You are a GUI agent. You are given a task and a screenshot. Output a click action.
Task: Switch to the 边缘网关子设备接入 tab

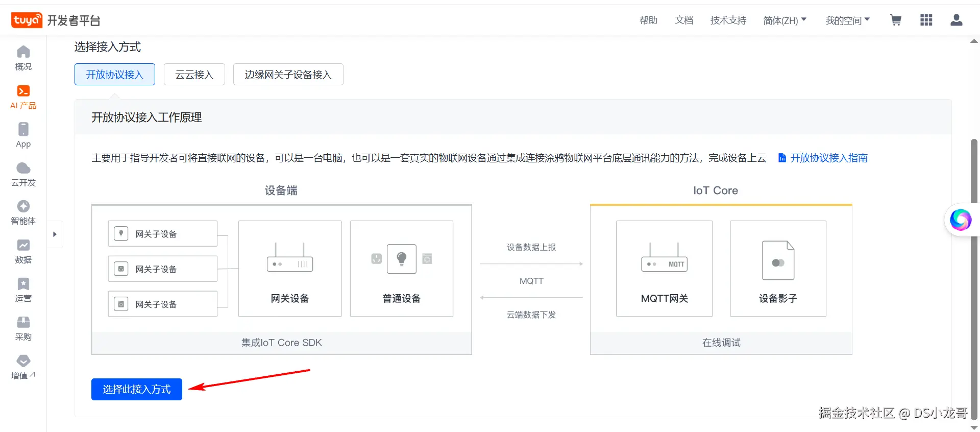[x=288, y=75]
